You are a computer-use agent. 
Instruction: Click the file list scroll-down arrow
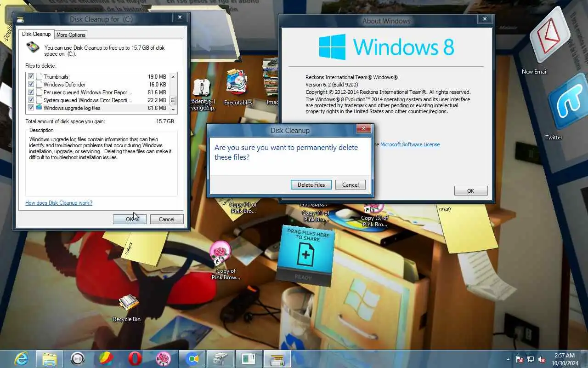point(173,109)
